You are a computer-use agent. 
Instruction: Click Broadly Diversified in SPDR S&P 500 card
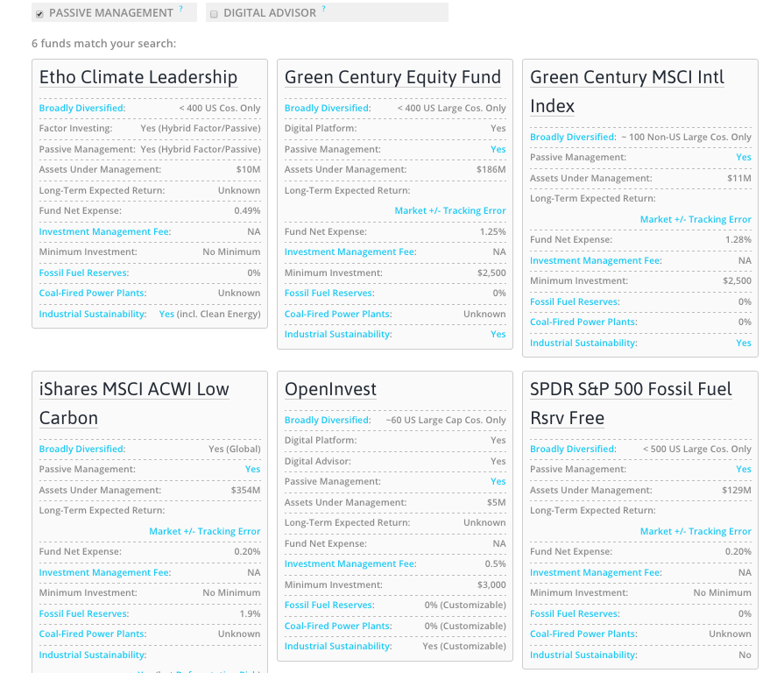(x=574, y=449)
